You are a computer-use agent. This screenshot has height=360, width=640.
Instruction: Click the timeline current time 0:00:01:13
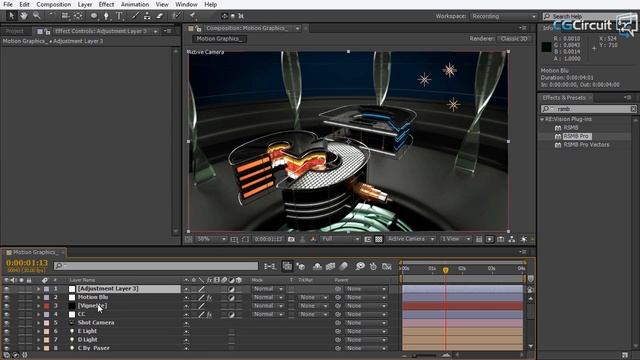pyautogui.click(x=27, y=263)
